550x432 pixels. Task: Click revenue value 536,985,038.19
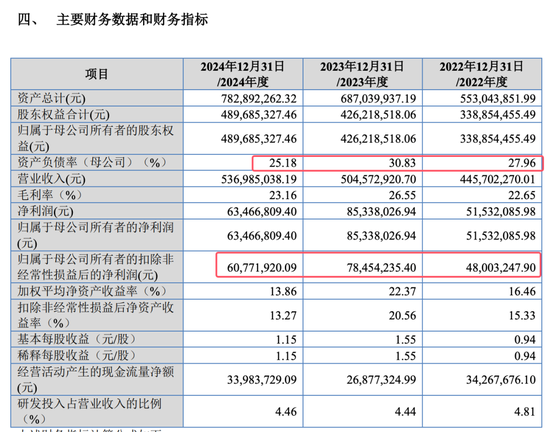point(259,179)
